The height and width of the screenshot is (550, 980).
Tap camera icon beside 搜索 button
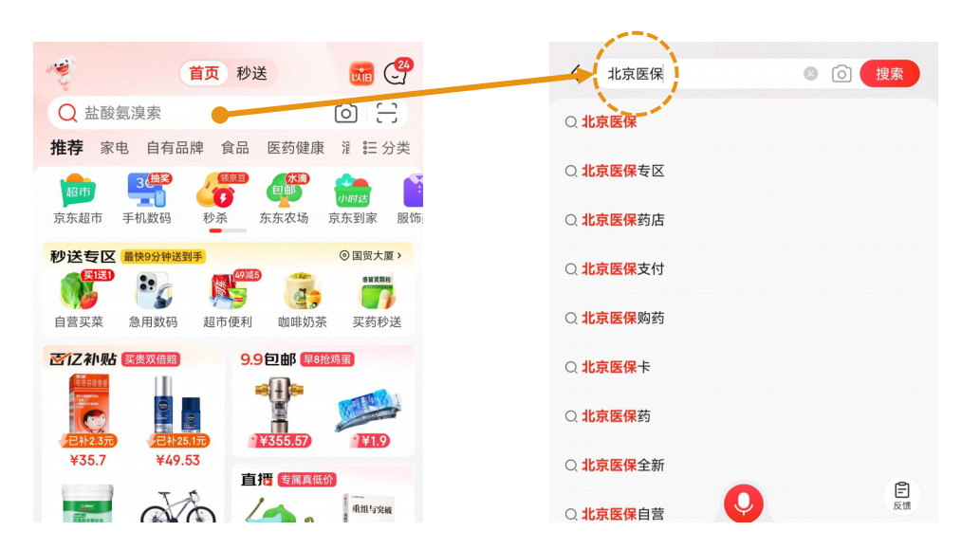coord(841,74)
